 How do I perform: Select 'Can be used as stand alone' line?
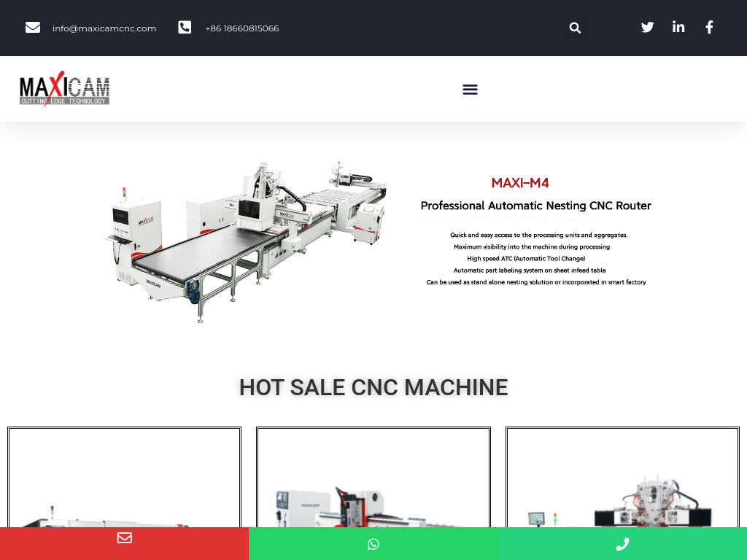pyautogui.click(x=536, y=282)
